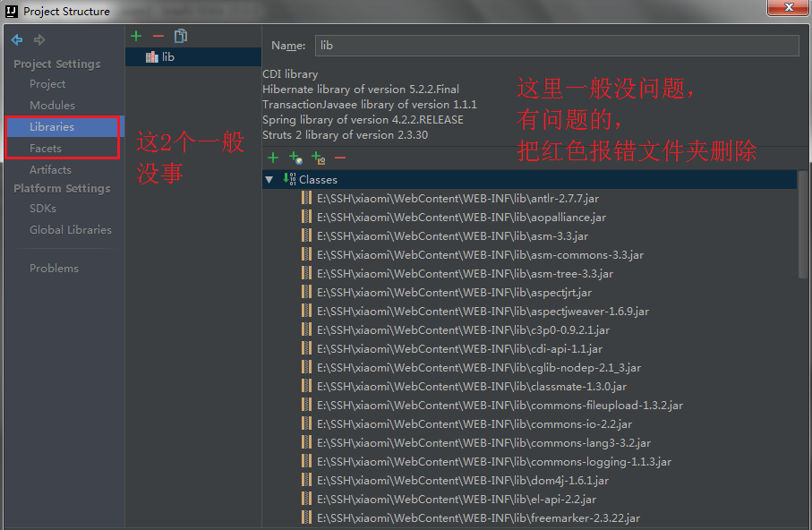The image size is (812, 530).
Task: Select the el-api-2.2.jar entry
Action: coord(457,500)
